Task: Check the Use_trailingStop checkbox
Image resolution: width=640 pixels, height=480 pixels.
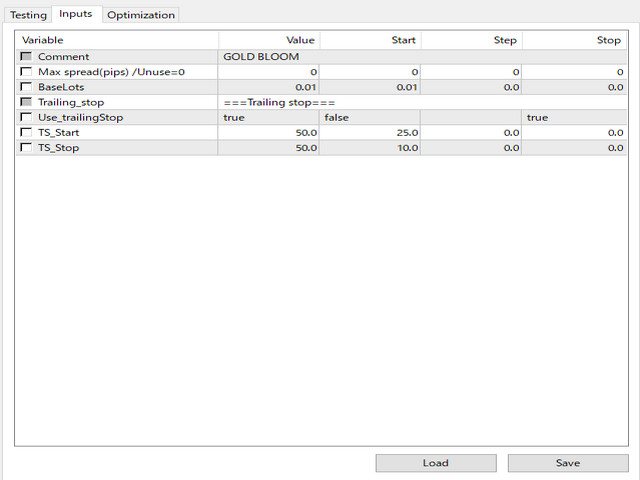Action: pos(26,117)
